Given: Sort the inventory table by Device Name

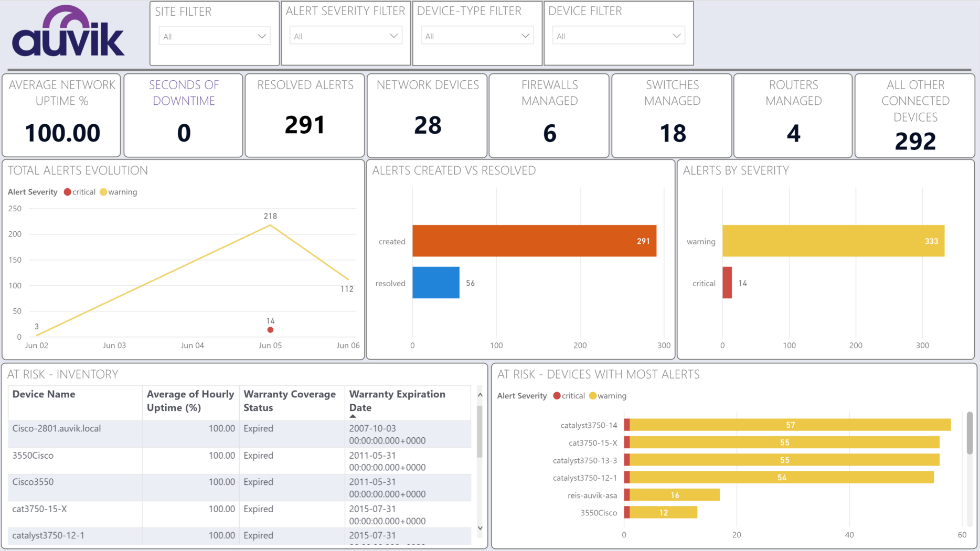Looking at the screenshot, I should (x=44, y=394).
